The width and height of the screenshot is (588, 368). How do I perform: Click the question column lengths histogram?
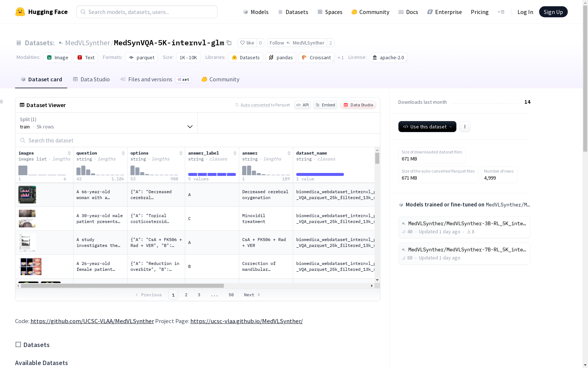[x=100, y=170]
